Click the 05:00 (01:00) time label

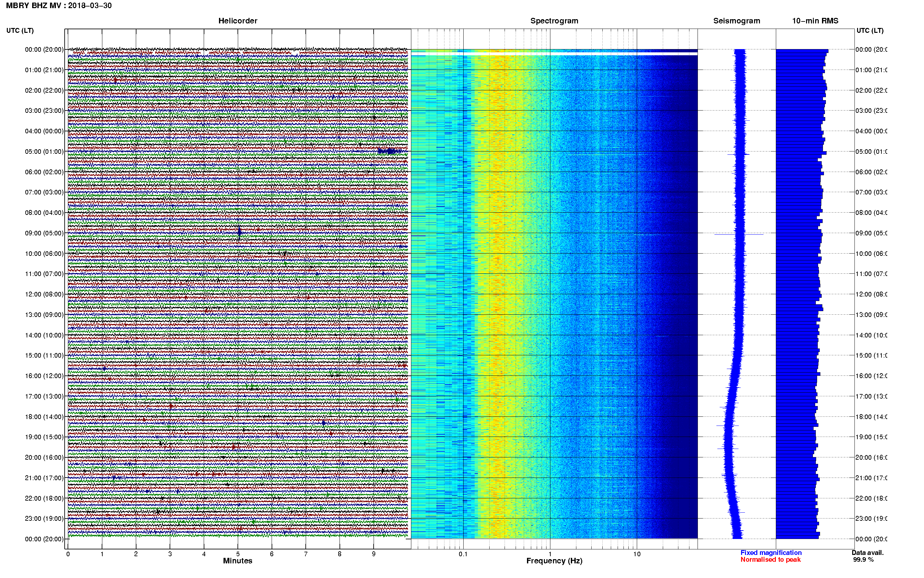tap(44, 151)
